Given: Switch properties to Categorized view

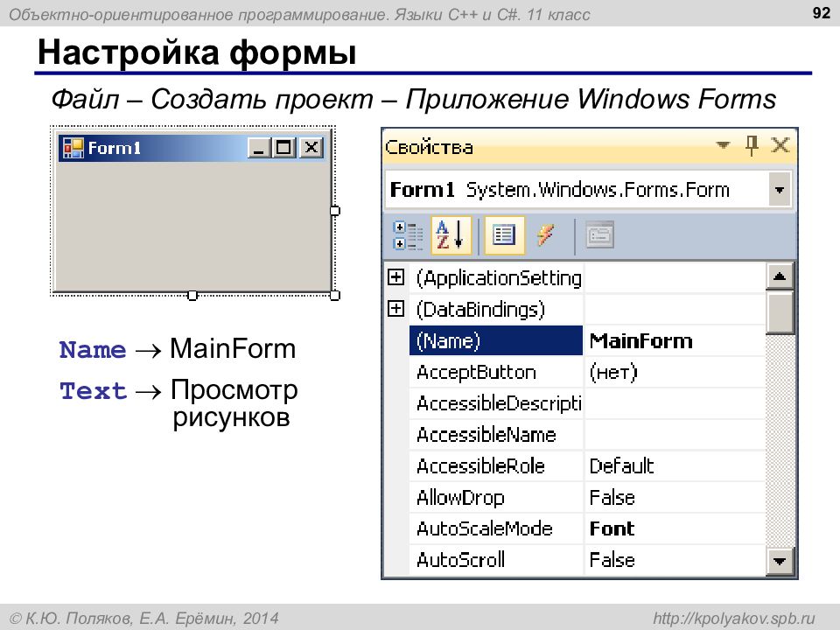Looking at the screenshot, I should [407, 235].
